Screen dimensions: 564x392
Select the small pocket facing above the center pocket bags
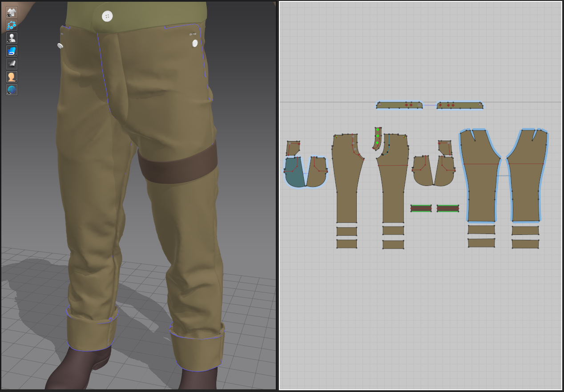(445, 148)
